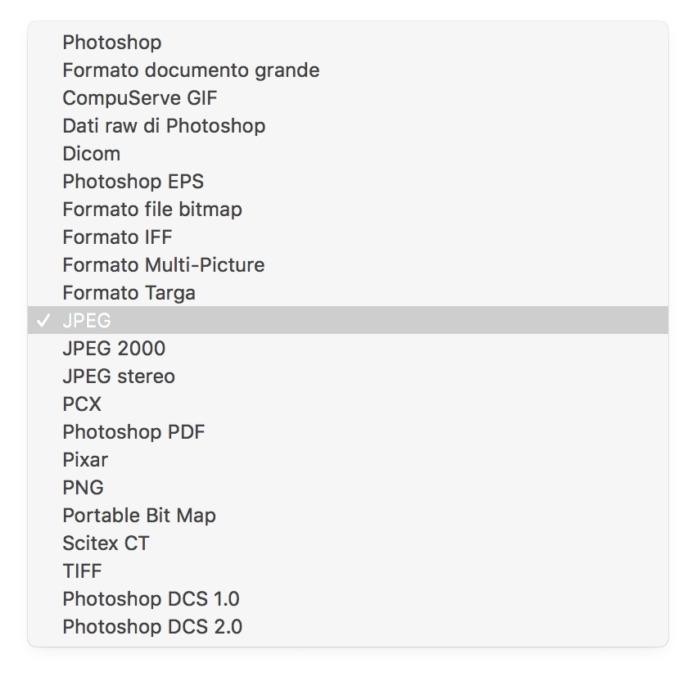696x681 pixels.
Task: Select Dati raw di Photoshop
Action: pos(163,126)
